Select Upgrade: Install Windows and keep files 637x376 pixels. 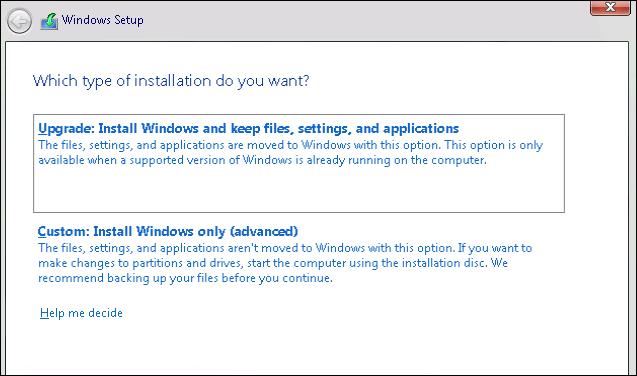pos(299,163)
